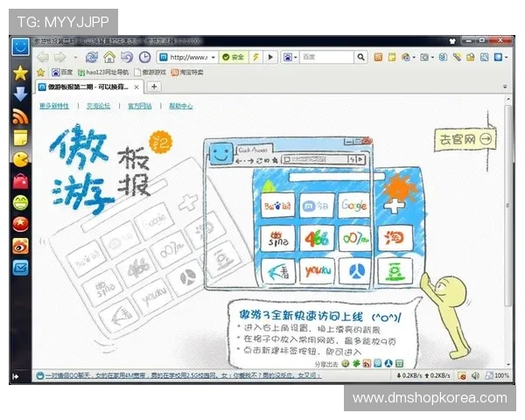Go back to previous page

point(43,57)
